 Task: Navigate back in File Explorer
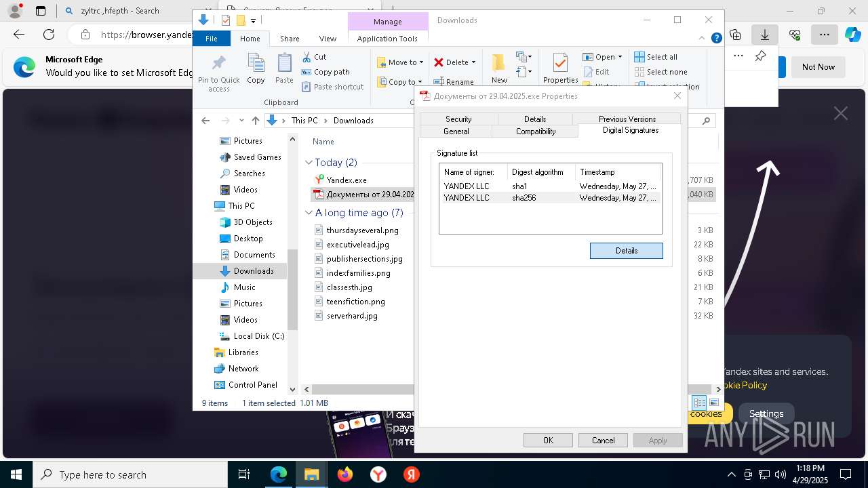(x=205, y=121)
